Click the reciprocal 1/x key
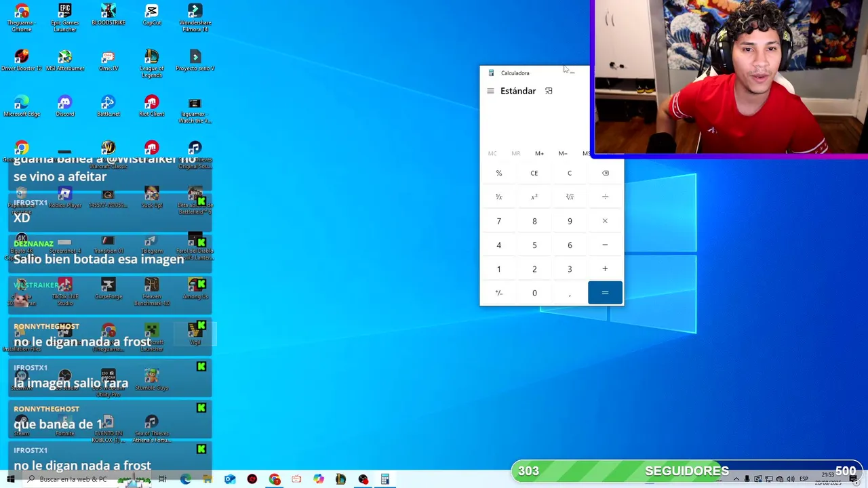Viewport: 868px width, 488px height. pyautogui.click(x=498, y=197)
